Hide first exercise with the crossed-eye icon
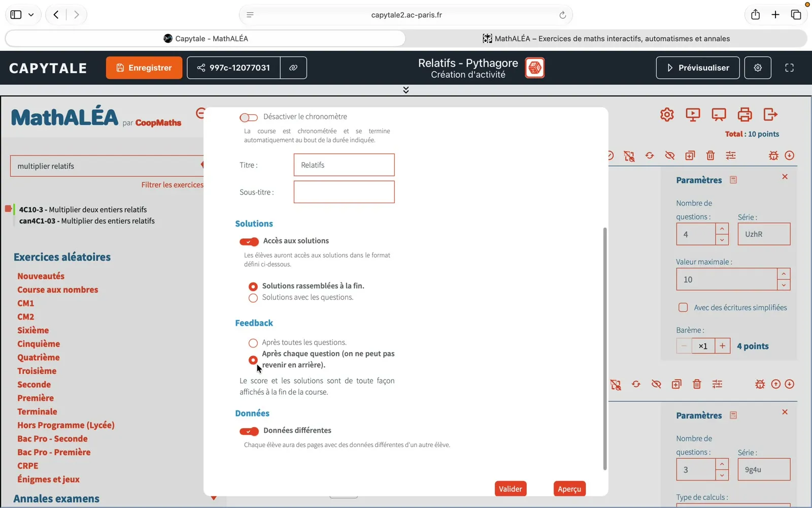The image size is (812, 508). (670, 155)
